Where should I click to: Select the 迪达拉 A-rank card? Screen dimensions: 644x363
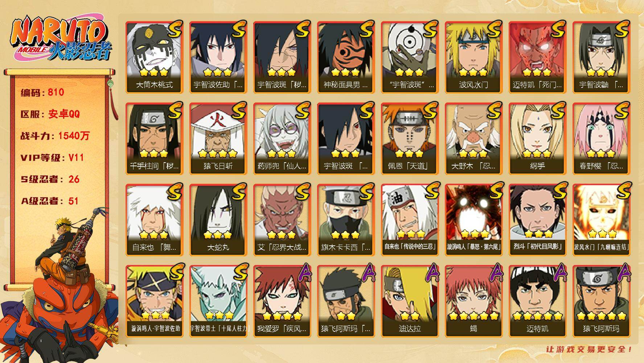pyautogui.click(x=410, y=301)
